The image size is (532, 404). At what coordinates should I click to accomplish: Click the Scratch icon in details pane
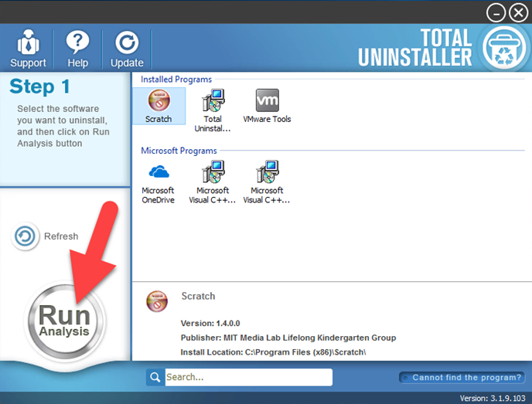[157, 301]
